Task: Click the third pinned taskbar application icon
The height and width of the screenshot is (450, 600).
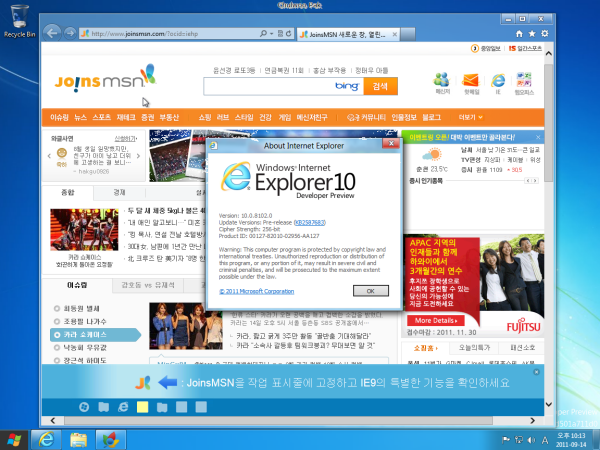Action: 111,440
